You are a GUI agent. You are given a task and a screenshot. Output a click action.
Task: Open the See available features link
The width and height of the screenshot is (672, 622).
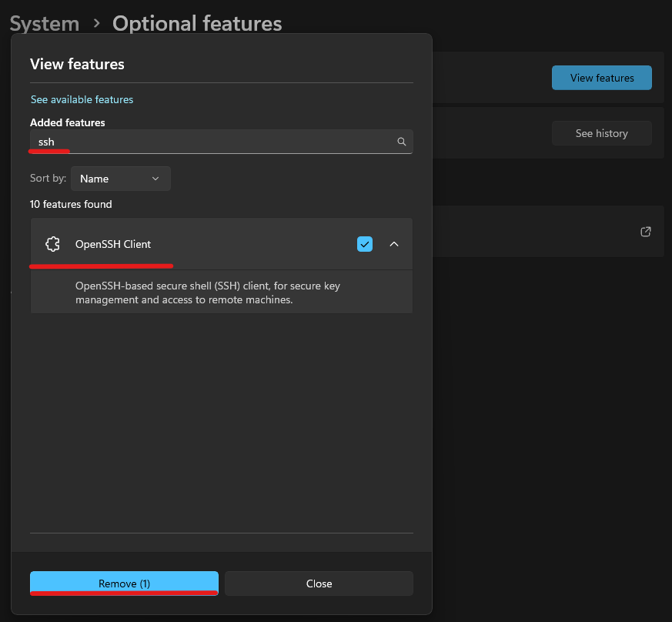(x=82, y=99)
